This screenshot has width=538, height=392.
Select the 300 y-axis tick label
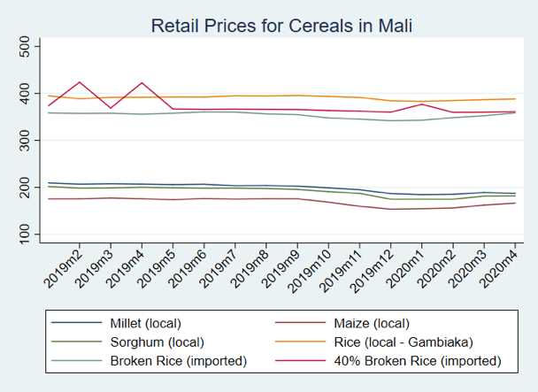pyautogui.click(x=25, y=141)
